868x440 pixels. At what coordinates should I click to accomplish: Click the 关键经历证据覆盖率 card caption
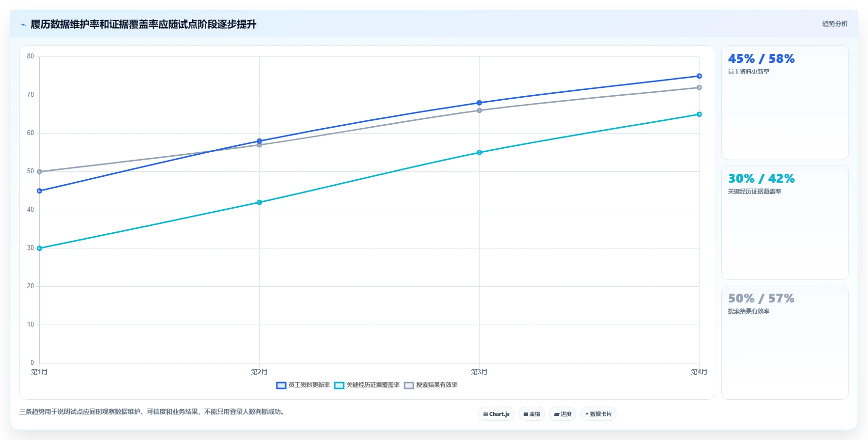[x=754, y=192]
